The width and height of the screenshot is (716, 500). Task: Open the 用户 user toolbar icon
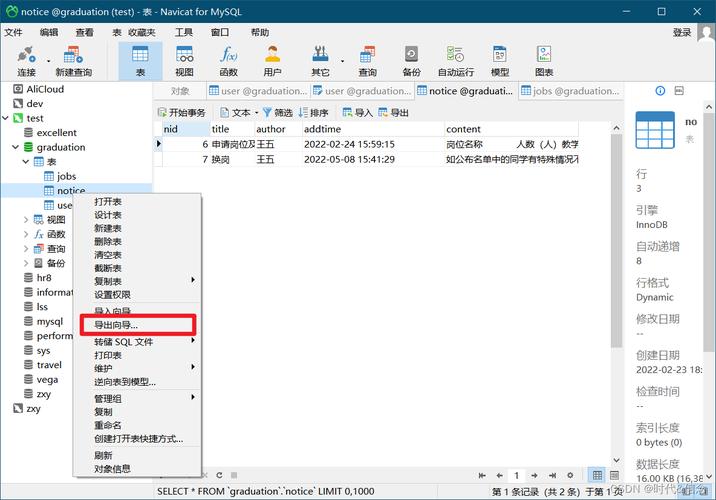(272, 61)
